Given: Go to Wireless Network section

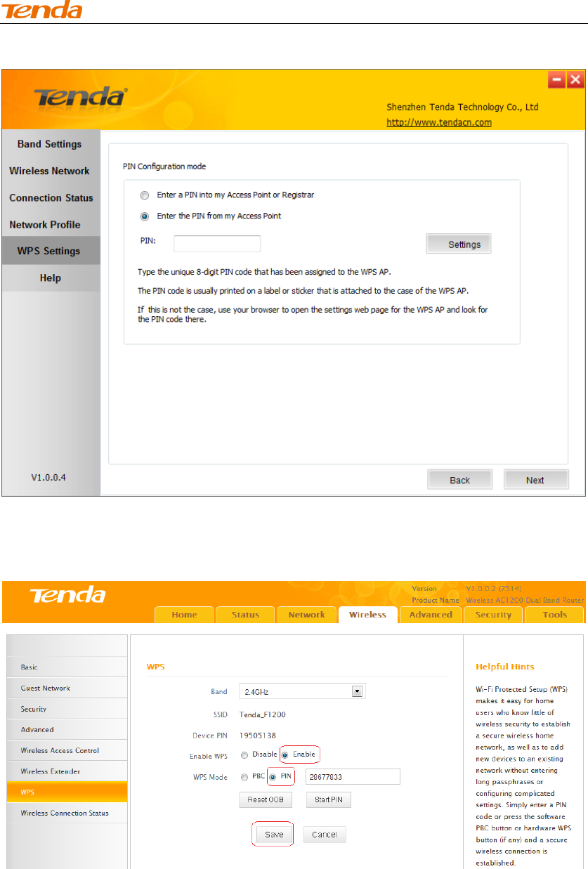Looking at the screenshot, I should click(50, 171).
